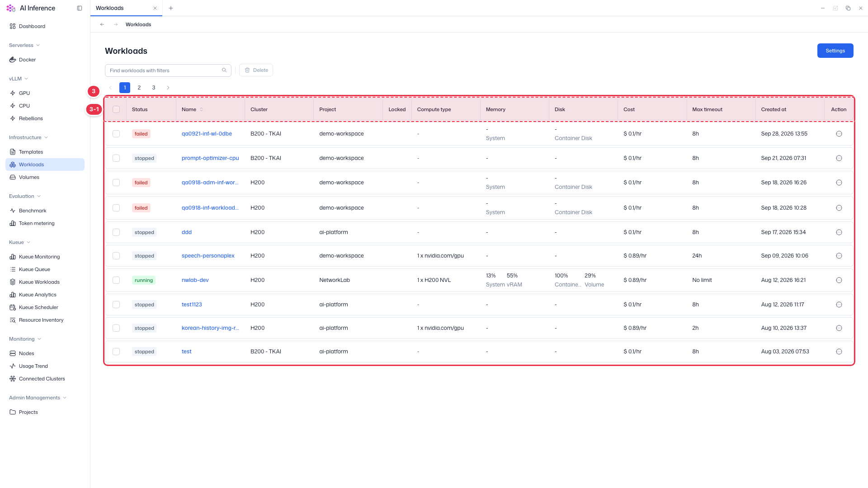Open new tab with plus icon

(171, 8)
